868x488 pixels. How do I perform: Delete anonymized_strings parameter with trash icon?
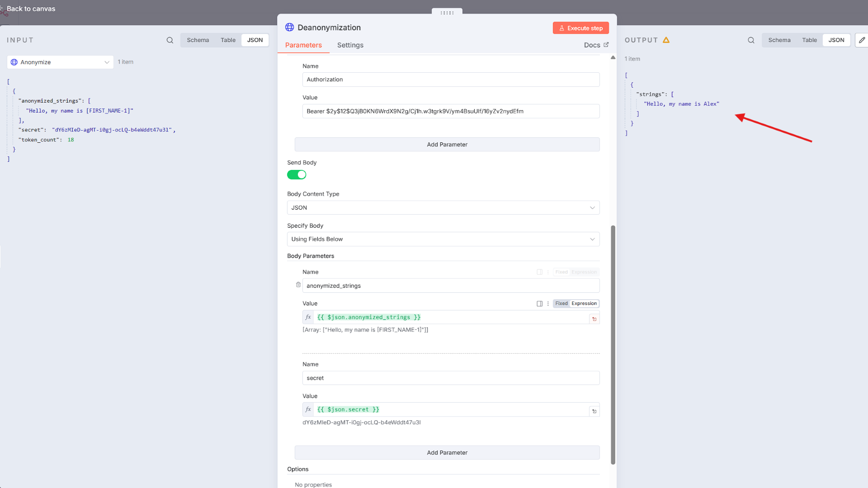tap(298, 285)
